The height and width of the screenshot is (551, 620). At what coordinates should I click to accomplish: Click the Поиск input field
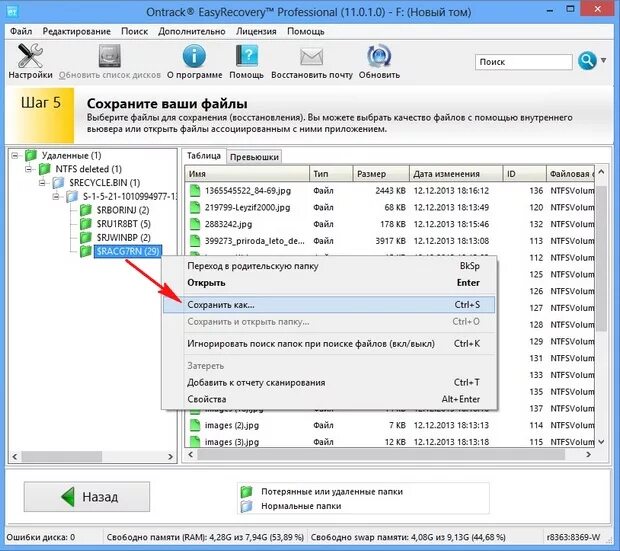[x=524, y=62]
